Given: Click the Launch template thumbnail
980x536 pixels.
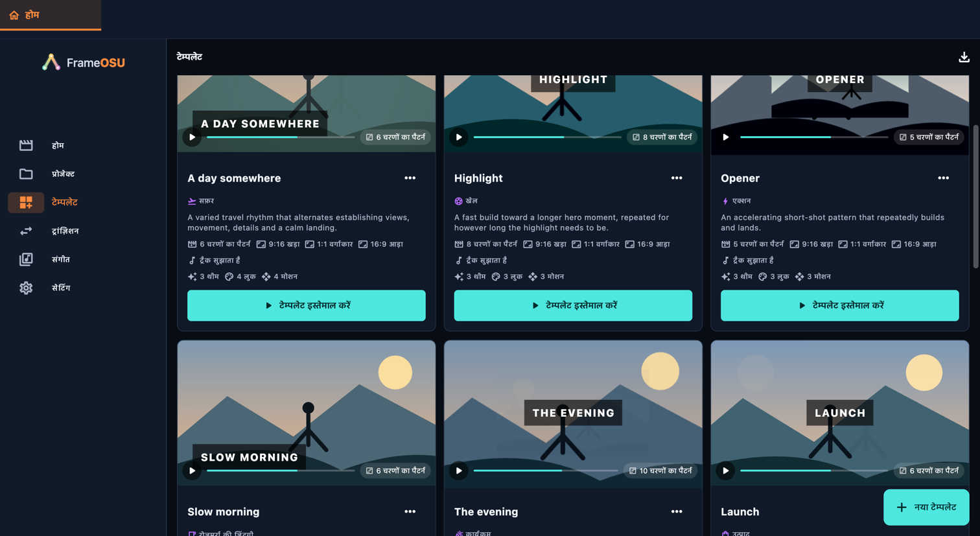Looking at the screenshot, I should click(x=840, y=414).
